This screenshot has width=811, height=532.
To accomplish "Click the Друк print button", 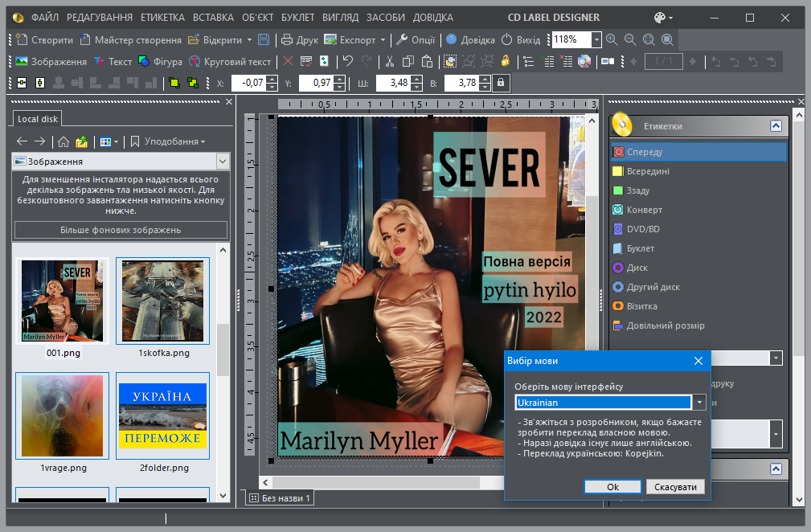I will pos(300,40).
